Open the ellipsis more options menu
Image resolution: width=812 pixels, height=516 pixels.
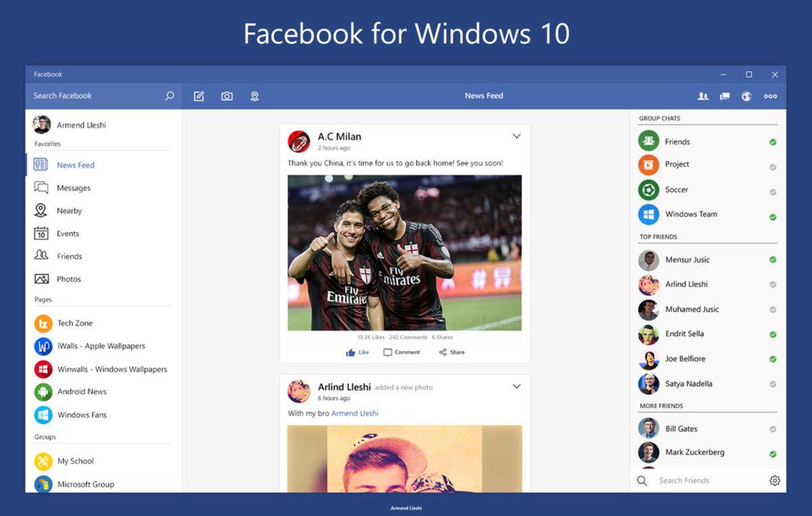tap(770, 96)
